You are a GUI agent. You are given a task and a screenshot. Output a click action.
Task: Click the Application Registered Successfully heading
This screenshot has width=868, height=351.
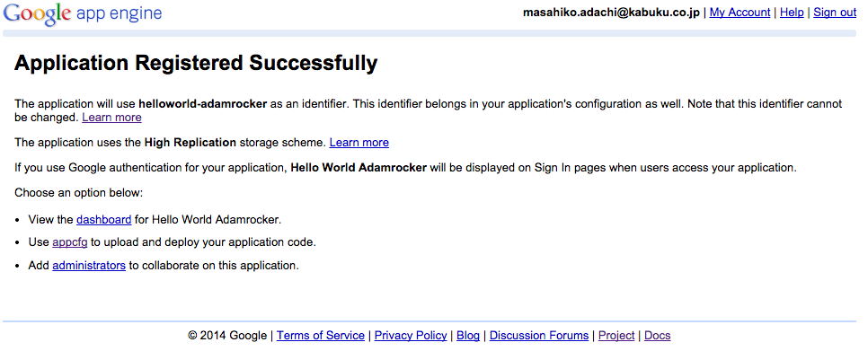pyautogui.click(x=196, y=63)
